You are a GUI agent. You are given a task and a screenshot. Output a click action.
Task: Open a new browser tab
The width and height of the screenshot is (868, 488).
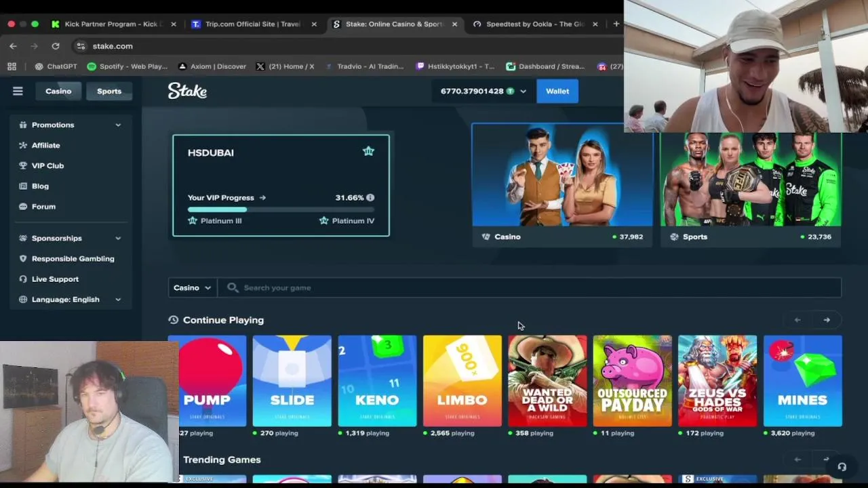(616, 24)
